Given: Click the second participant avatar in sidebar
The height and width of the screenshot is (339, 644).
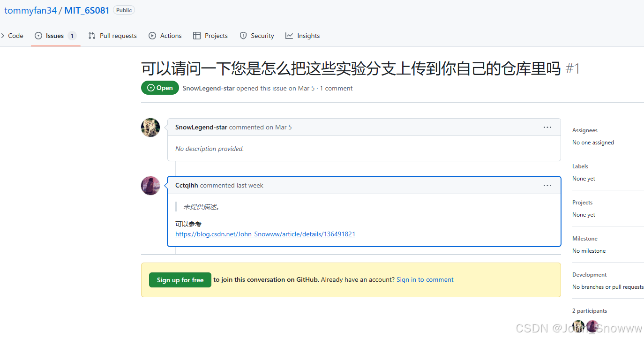Looking at the screenshot, I should point(592,326).
